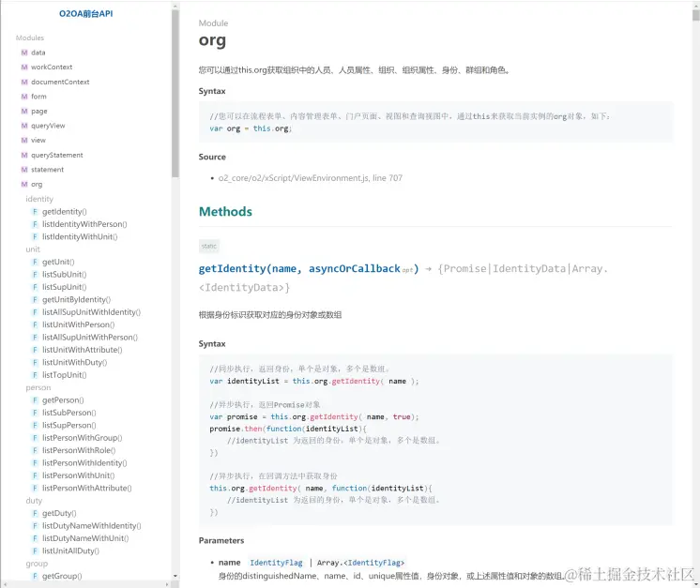Open the data module in sidebar

pos(38,53)
